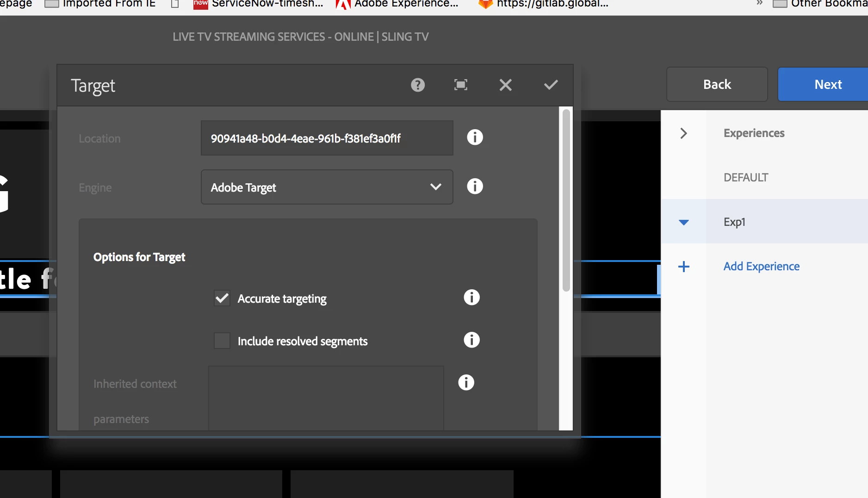The height and width of the screenshot is (498, 868).
Task: Open help in Target dialog
Action: [417, 85]
